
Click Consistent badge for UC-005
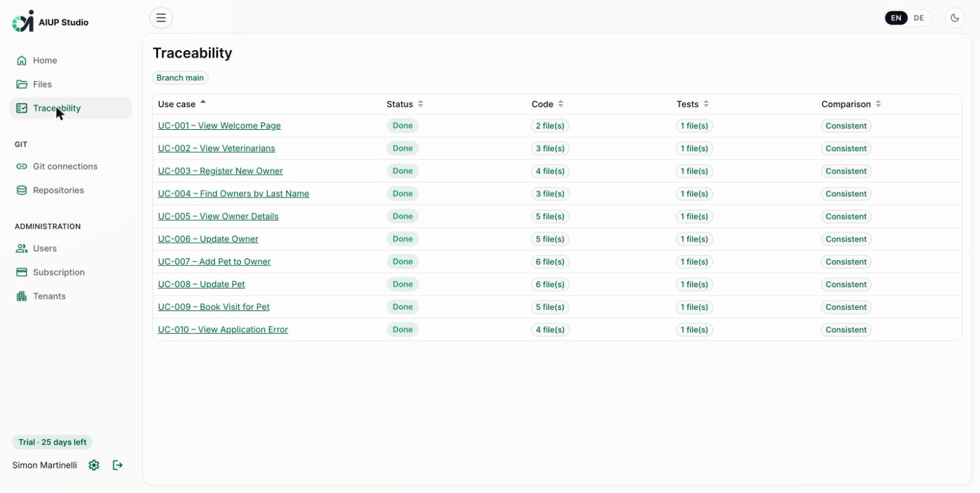(846, 216)
